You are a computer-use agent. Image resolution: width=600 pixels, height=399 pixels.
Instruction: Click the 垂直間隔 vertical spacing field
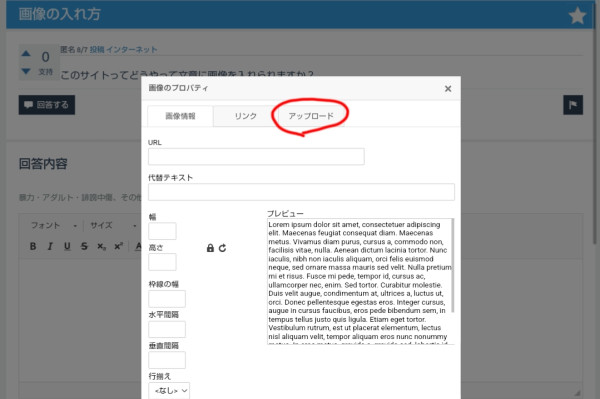167,360
